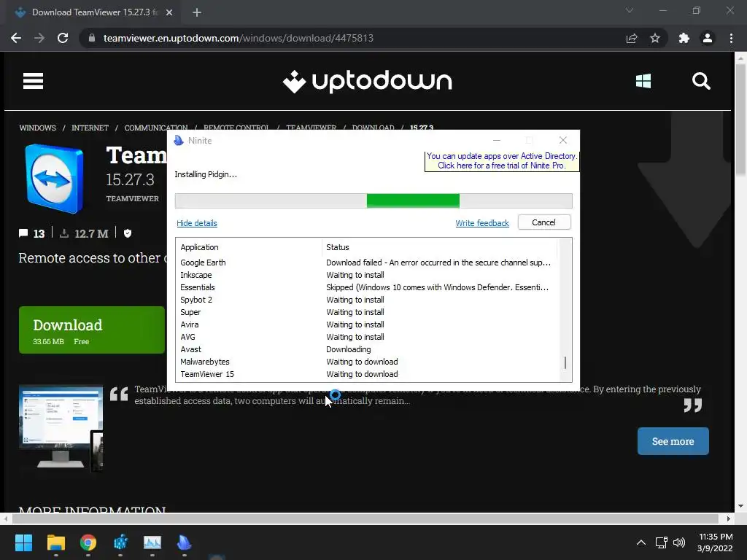747x560 pixels.
Task: Open File Explorer from taskbar
Action: point(55,542)
